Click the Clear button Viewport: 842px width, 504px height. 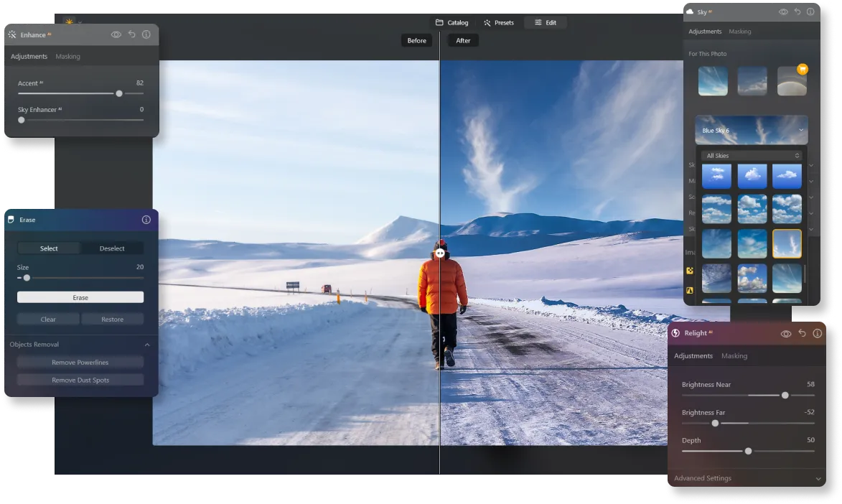coord(48,319)
